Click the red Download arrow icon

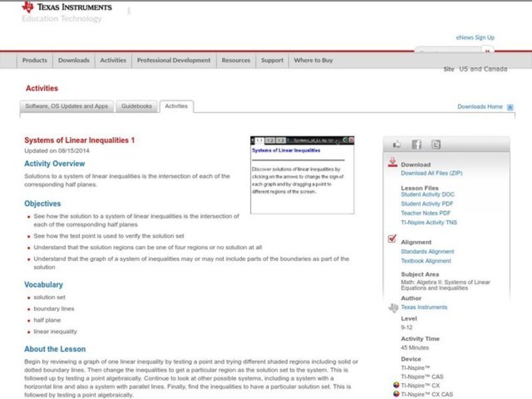coord(392,163)
